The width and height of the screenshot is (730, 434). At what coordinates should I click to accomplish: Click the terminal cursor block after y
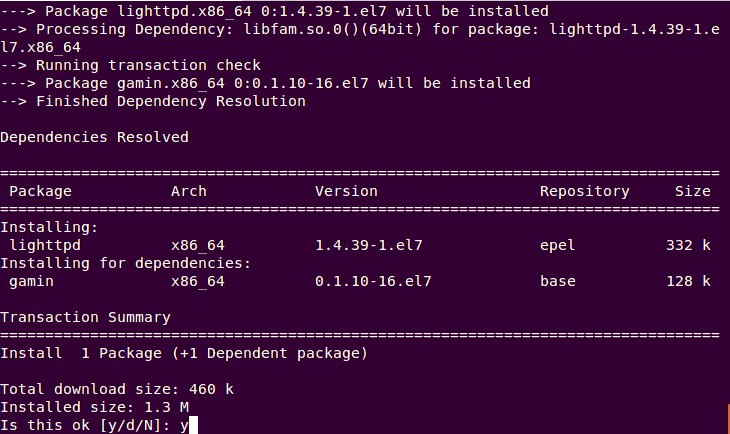(x=194, y=425)
